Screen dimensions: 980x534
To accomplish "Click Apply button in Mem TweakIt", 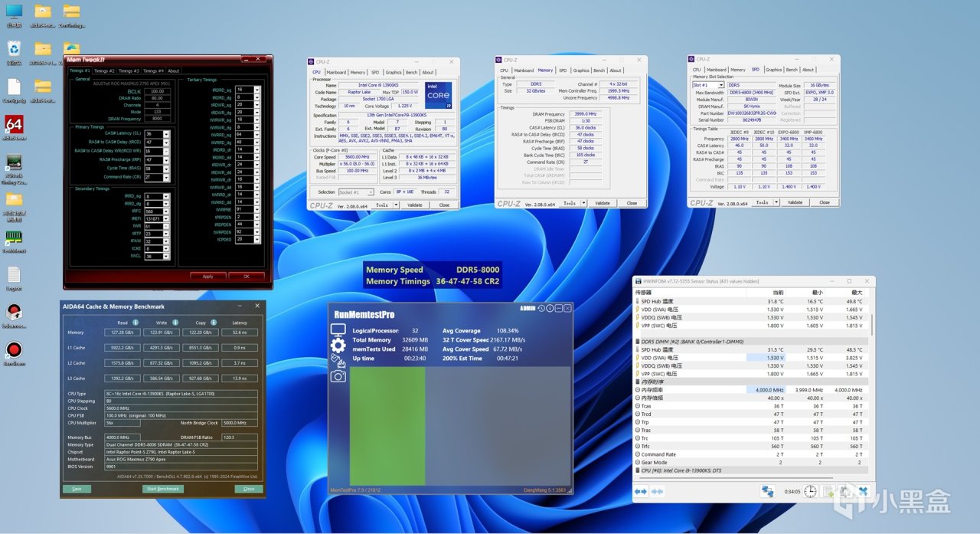I will [x=207, y=276].
